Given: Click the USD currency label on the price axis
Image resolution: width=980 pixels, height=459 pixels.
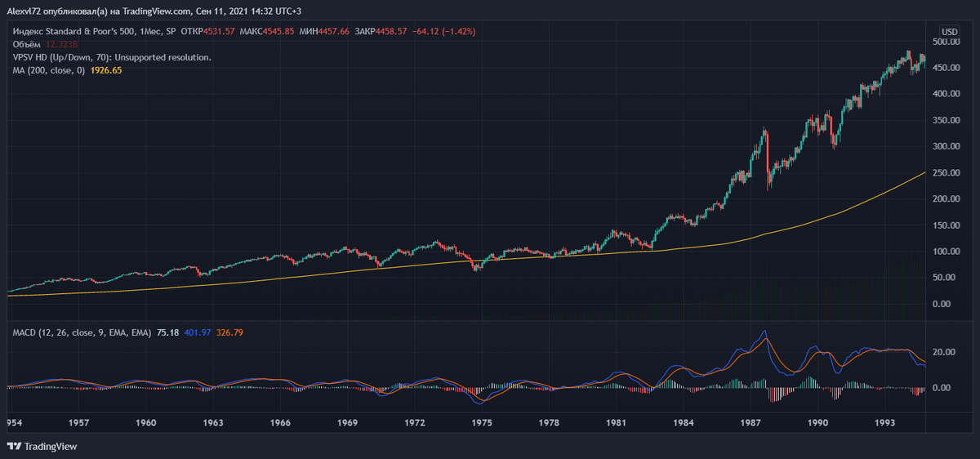Looking at the screenshot, I should (x=950, y=31).
